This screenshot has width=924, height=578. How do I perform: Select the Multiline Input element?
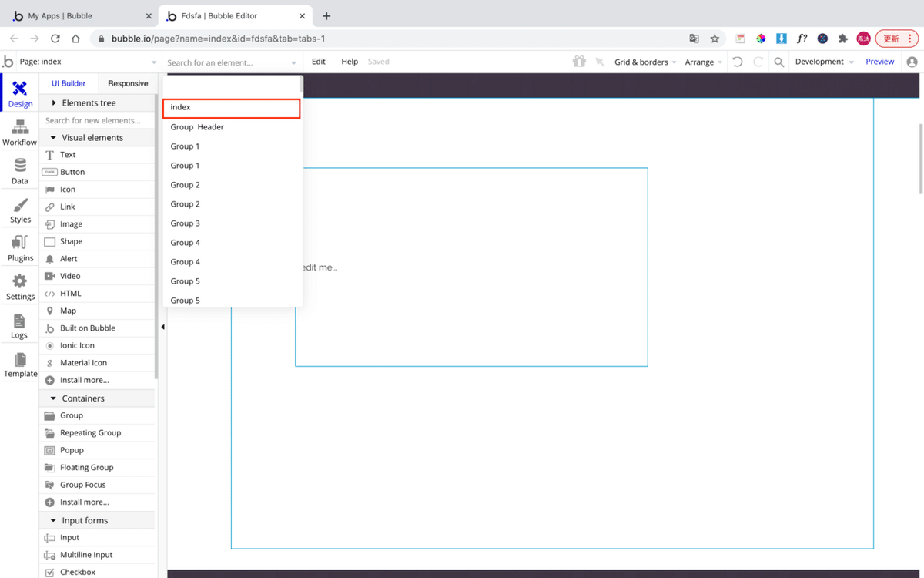coord(97,555)
